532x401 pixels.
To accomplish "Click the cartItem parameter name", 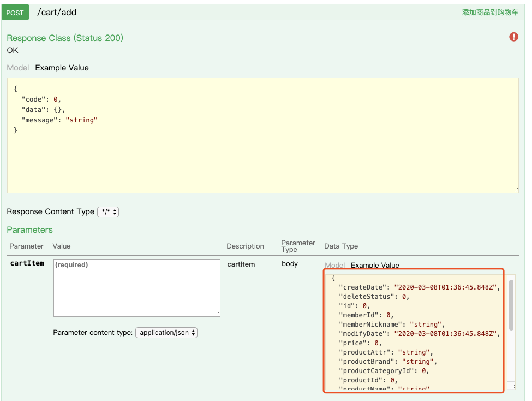I will pos(27,263).
